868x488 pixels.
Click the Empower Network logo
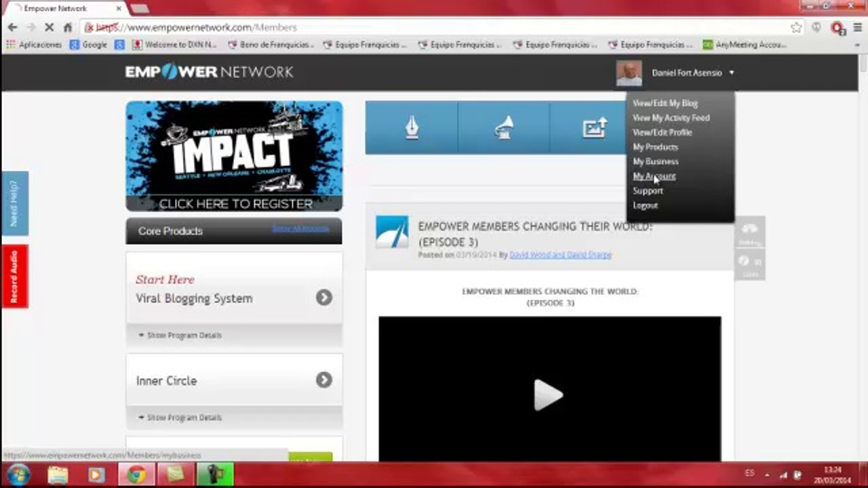click(x=209, y=72)
